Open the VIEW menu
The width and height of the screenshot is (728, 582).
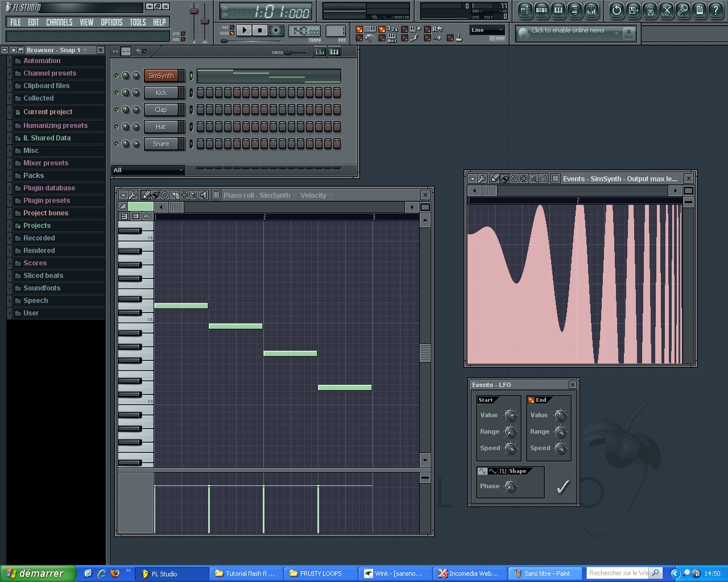(86, 22)
